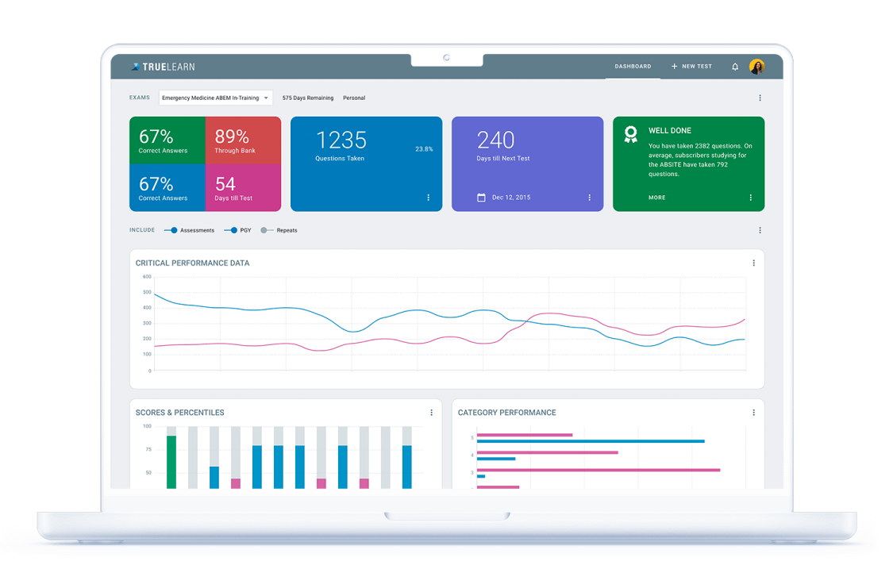Open Critical Performance Data options menu
893x588 pixels.
[x=753, y=263]
